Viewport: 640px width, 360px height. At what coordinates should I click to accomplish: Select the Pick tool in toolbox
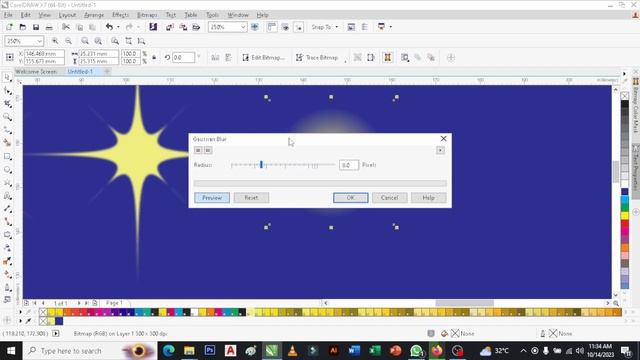pyautogui.click(x=7, y=78)
